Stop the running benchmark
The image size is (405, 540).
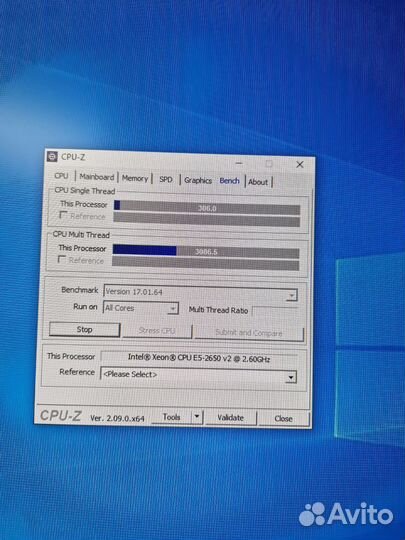click(84, 330)
